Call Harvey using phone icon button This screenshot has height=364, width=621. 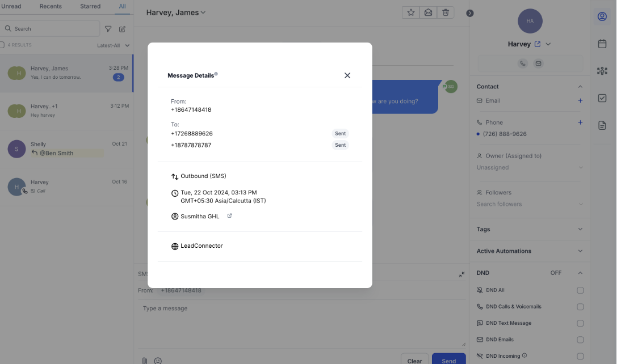click(x=522, y=64)
